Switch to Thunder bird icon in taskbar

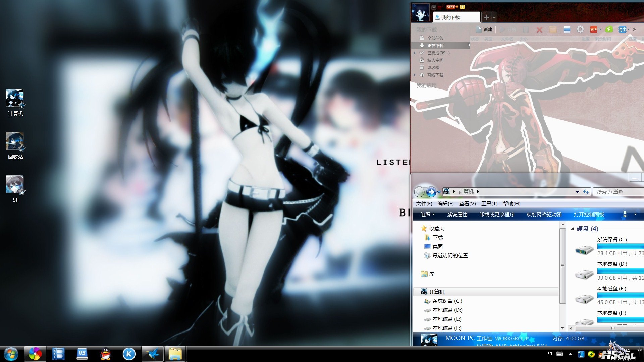click(153, 354)
